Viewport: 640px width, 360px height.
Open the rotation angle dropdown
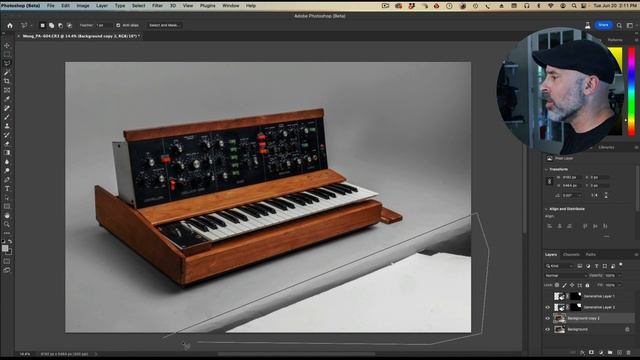coord(579,196)
